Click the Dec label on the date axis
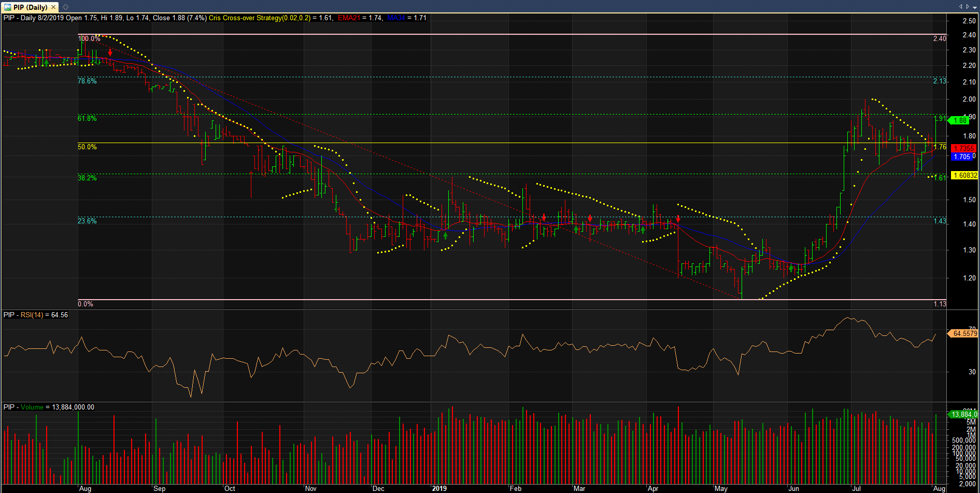Screen dimensions: 980x493 [378, 488]
